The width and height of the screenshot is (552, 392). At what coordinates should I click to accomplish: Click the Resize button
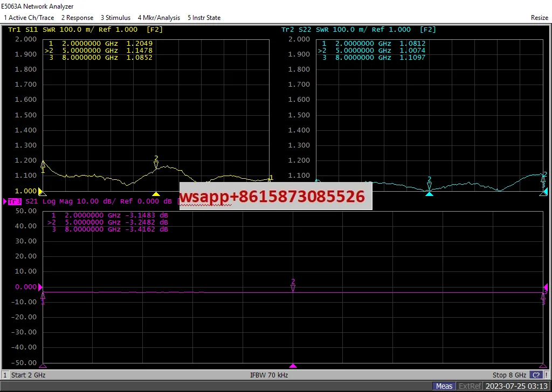(539, 18)
